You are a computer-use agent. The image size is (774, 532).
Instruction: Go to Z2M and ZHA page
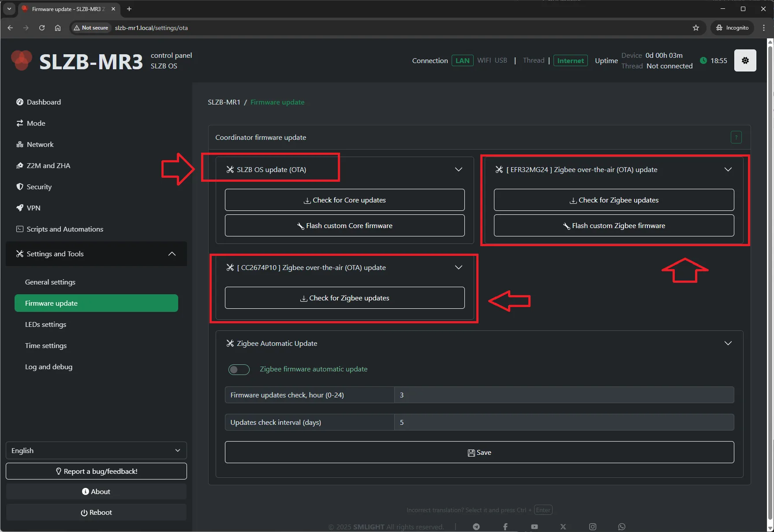(48, 165)
